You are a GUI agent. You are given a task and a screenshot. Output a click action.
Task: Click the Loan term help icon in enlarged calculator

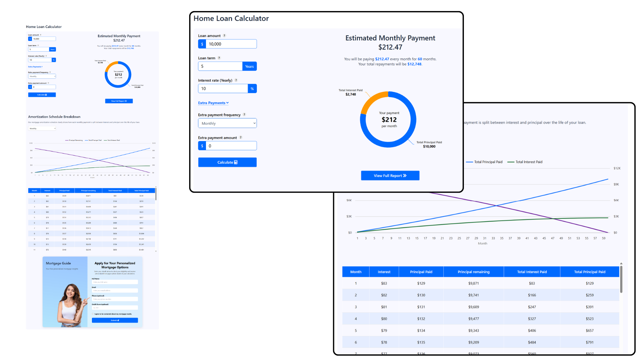click(x=219, y=58)
